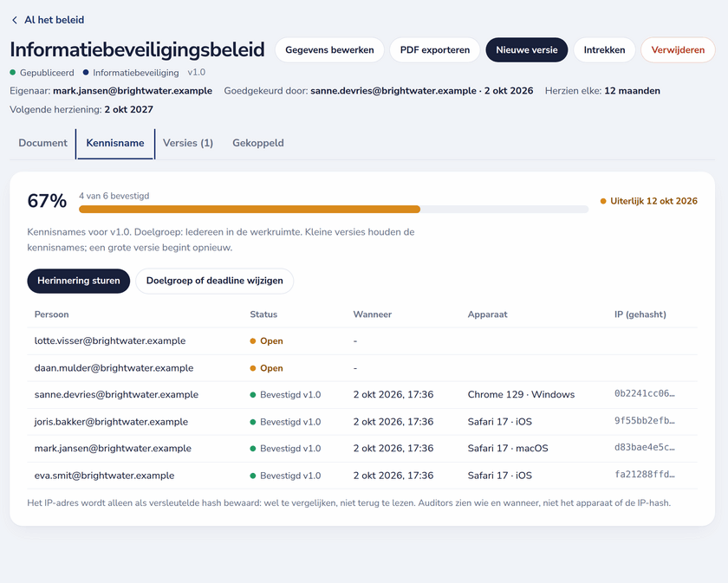This screenshot has height=583, width=728.
Task: Select the Kennisname tab
Action: pos(115,143)
